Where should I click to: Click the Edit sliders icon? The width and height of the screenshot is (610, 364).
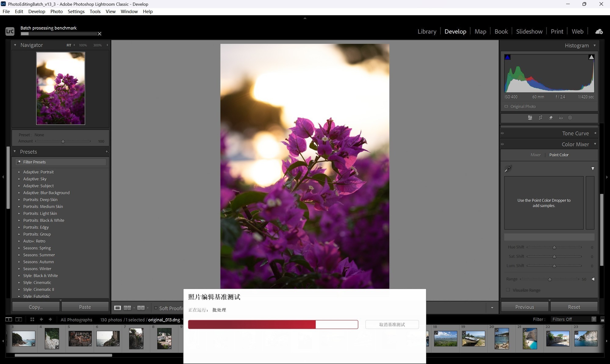point(530,118)
